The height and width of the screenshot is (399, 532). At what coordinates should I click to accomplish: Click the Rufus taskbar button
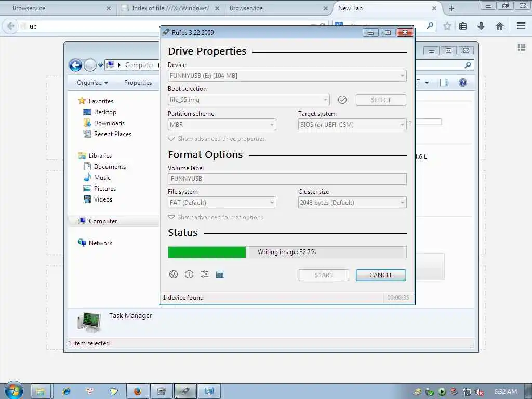coord(185,392)
